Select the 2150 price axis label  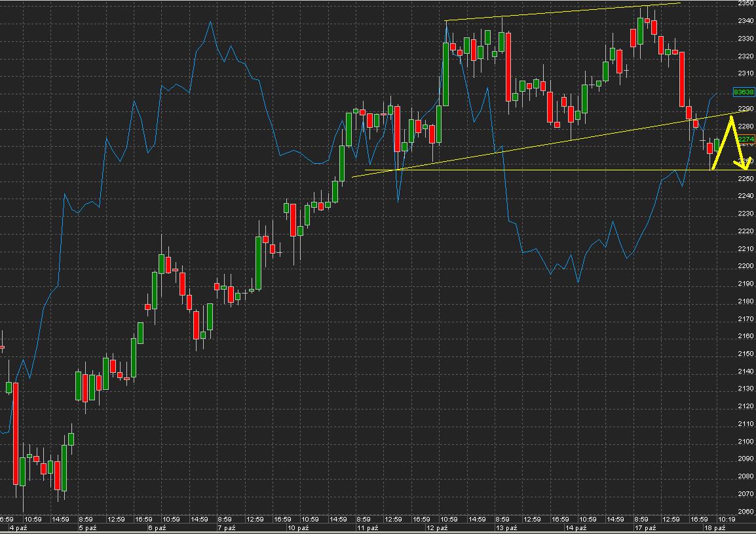point(746,354)
